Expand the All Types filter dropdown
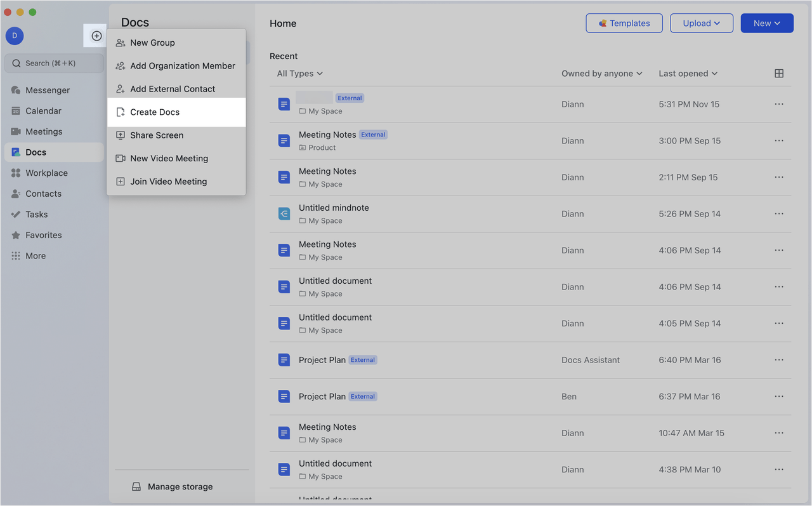Viewport: 812px width, 506px height. coord(299,73)
